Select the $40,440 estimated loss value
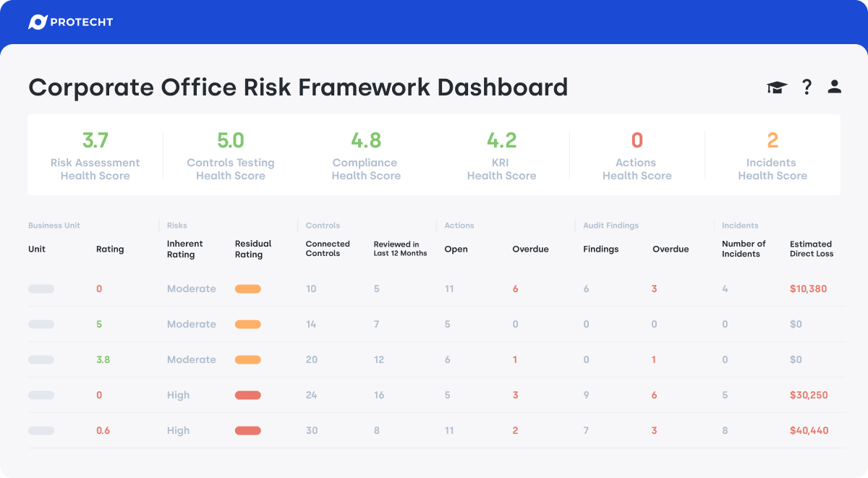Screen dimensions: 868x478 pos(809,430)
